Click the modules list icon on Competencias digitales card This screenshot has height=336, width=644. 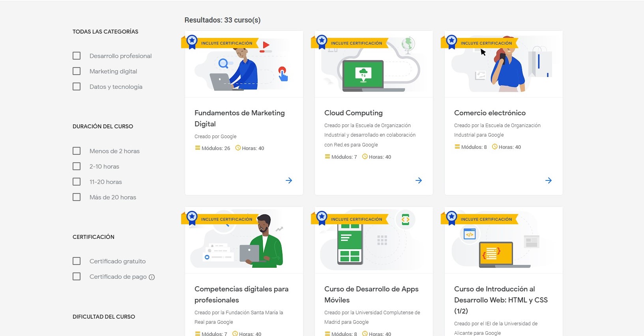[x=197, y=334]
